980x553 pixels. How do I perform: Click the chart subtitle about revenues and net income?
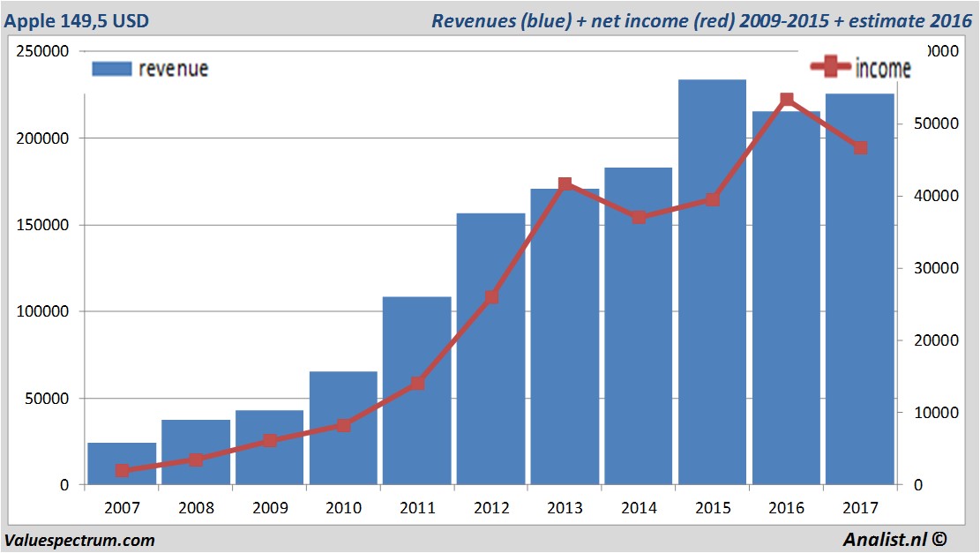tap(701, 20)
